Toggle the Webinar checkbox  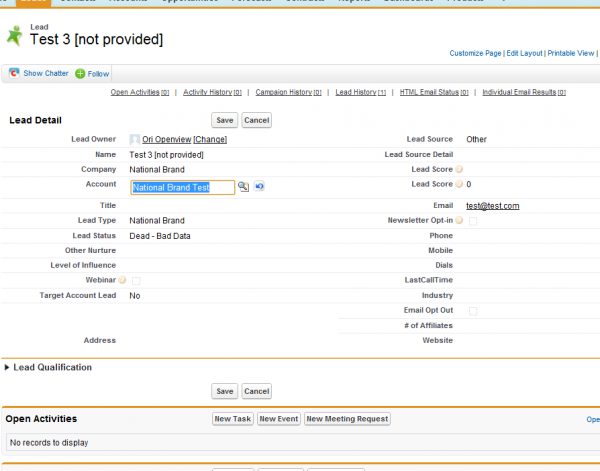click(136, 281)
